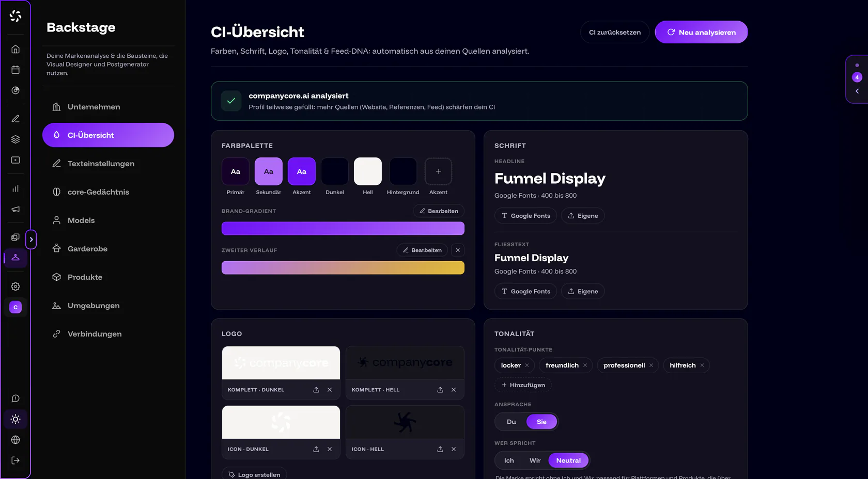Choose 'Neutral' under Wer spricht
The image size is (868, 479).
tap(568, 460)
